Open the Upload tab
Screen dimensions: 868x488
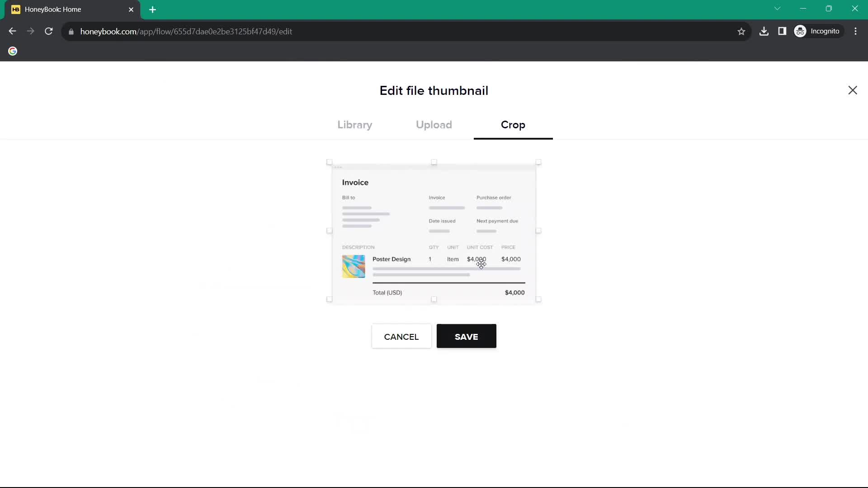point(434,125)
